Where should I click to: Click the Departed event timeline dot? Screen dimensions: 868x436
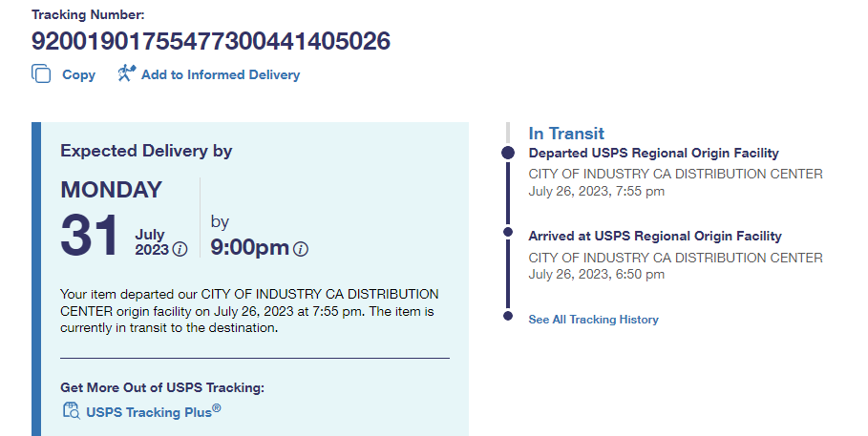click(x=508, y=153)
